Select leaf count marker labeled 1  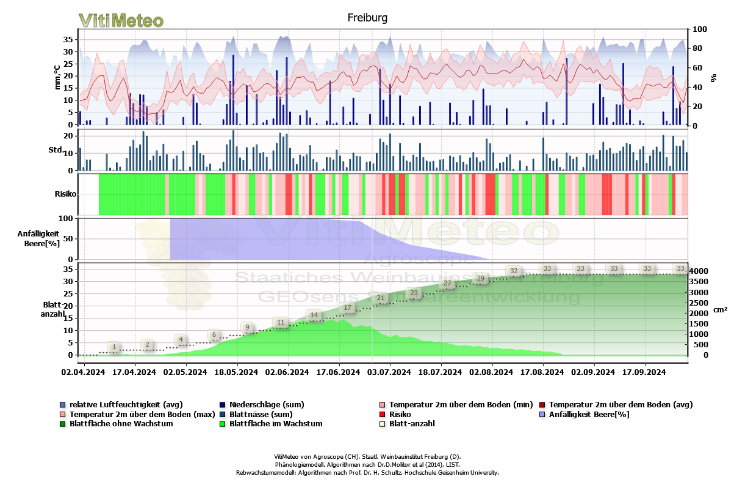pos(115,347)
